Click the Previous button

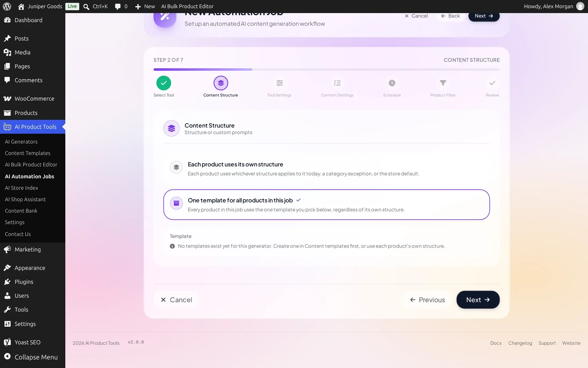pyautogui.click(x=427, y=300)
